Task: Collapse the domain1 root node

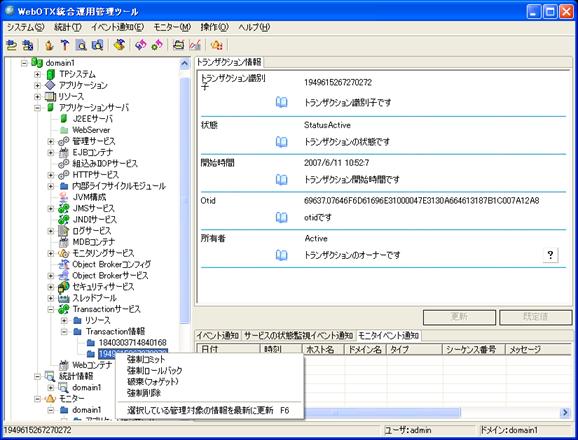Action: click(24, 63)
